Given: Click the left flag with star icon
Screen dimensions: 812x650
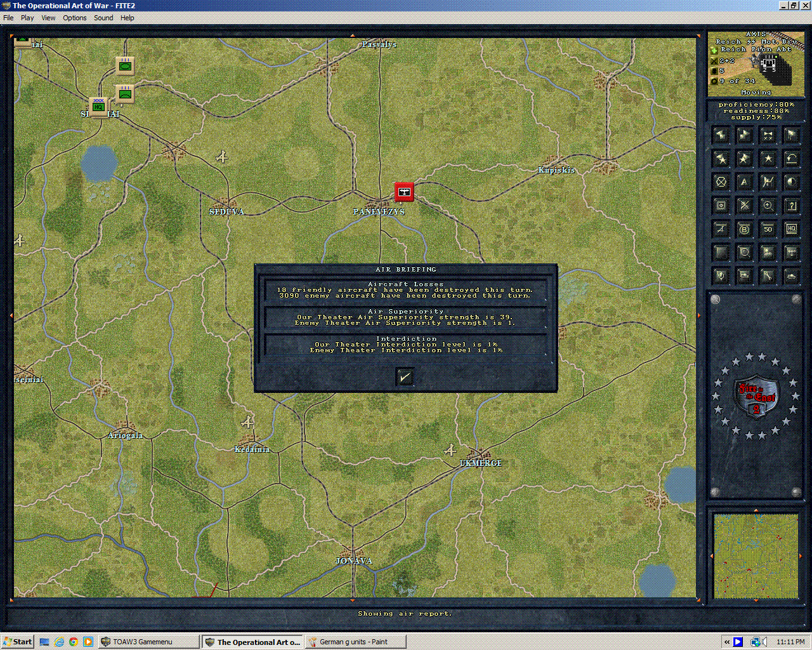Looking at the screenshot, I should (721, 159).
